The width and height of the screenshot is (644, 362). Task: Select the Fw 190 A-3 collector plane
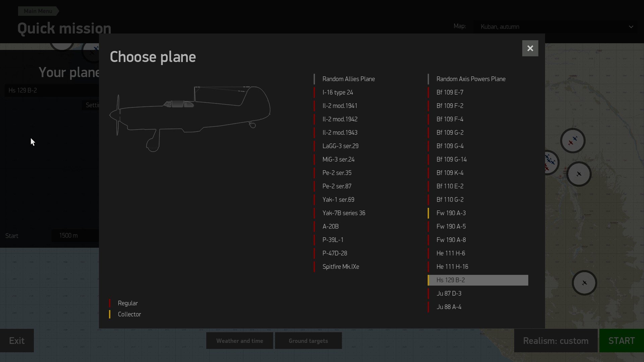(451, 213)
